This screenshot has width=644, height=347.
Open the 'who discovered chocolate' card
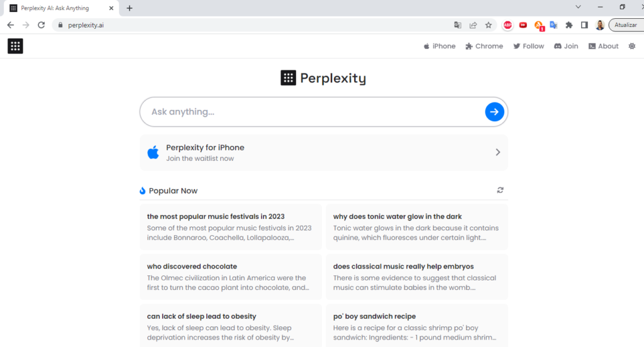click(231, 277)
